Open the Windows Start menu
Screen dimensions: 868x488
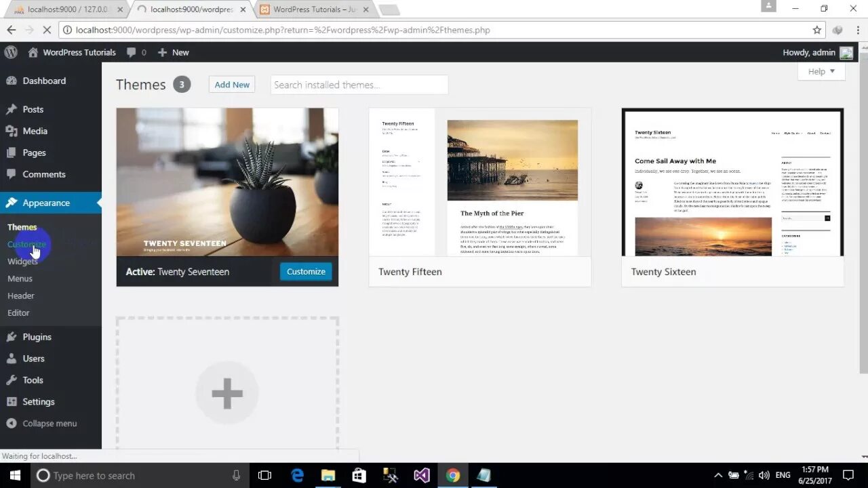point(15,475)
